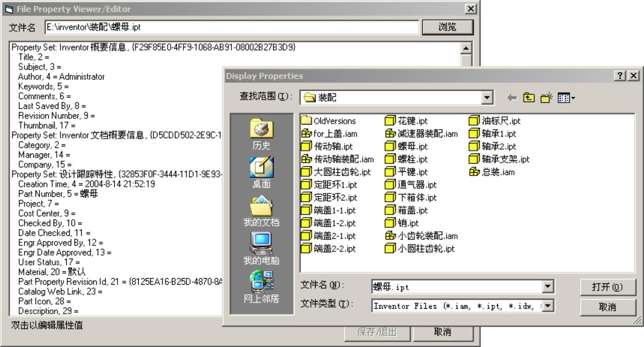Select 轴承2.ipt part file
Screen dimensions: 644x347
pyautogui.click(x=493, y=146)
